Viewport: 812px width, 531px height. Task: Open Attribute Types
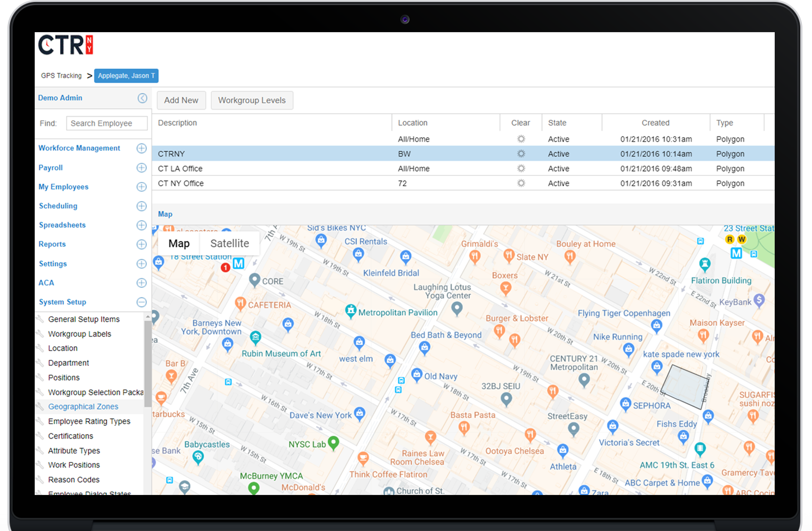(74, 450)
